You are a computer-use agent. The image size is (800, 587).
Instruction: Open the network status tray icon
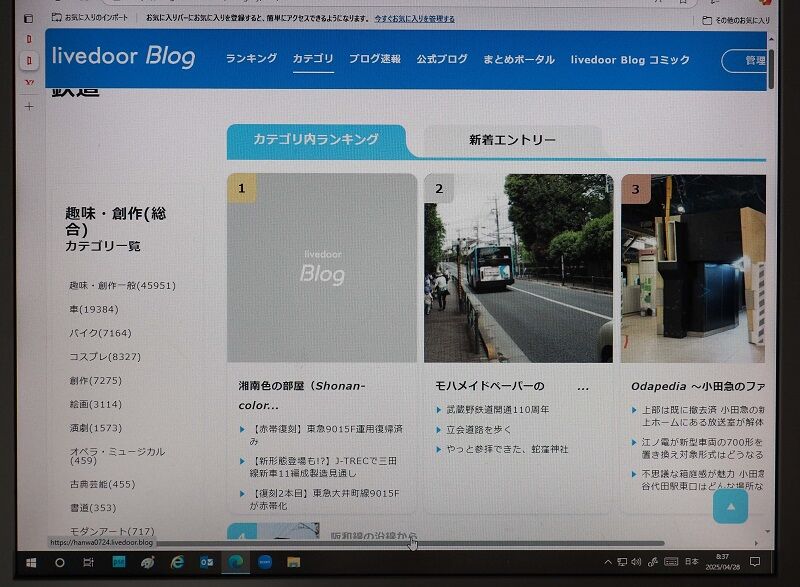pyautogui.click(x=622, y=562)
